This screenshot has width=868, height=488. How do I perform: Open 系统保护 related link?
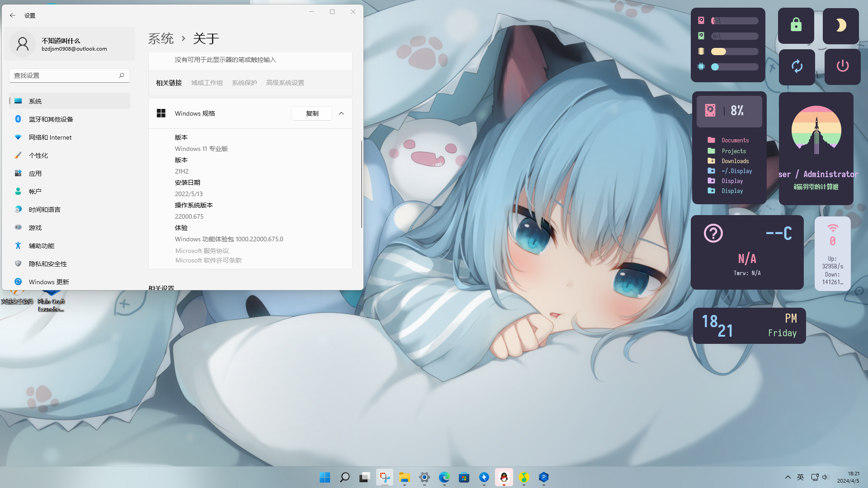[x=244, y=83]
